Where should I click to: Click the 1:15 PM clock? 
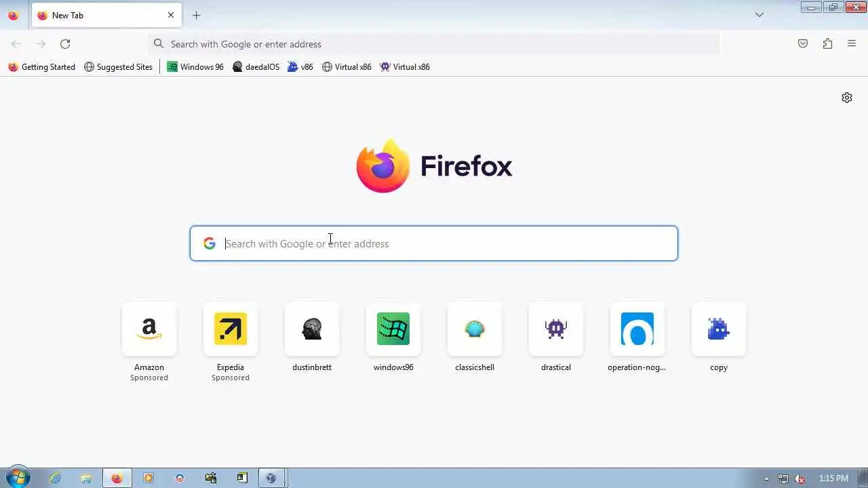coord(833,479)
